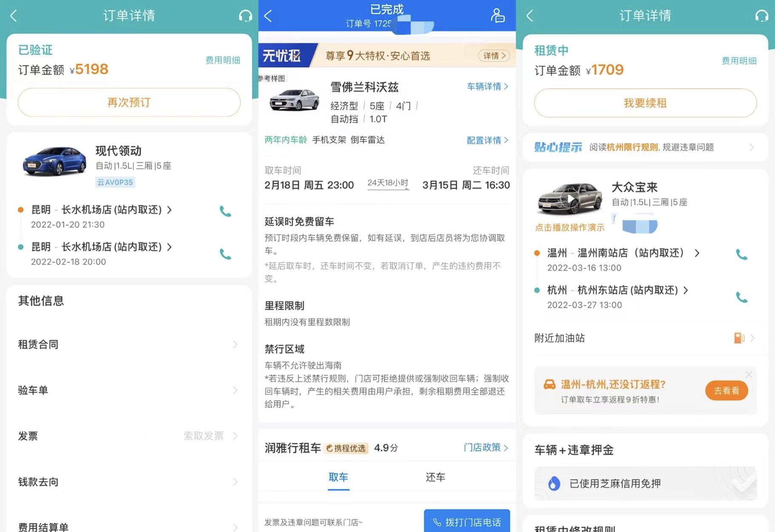The image size is (775, 532).
Task: Call the 昆明长水机场店 pickup store
Action: (x=225, y=211)
